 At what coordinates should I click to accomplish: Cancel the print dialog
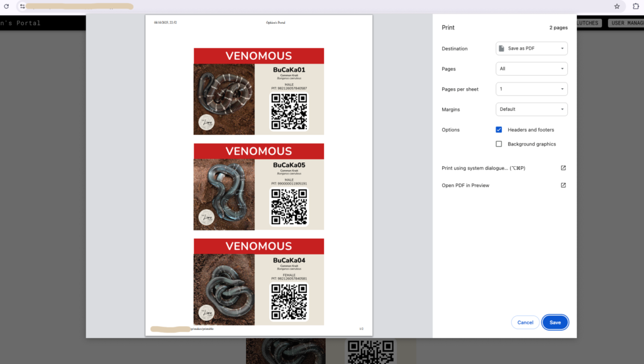[525, 322]
